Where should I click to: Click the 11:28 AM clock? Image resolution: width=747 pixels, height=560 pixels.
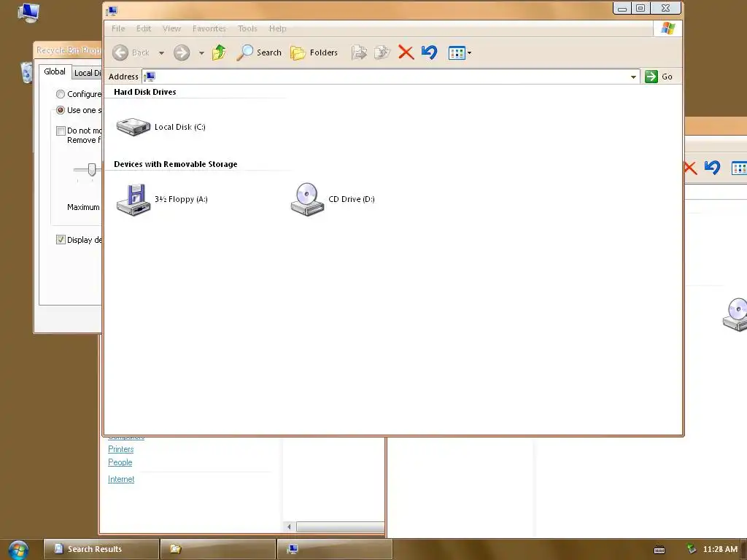pyautogui.click(x=720, y=549)
